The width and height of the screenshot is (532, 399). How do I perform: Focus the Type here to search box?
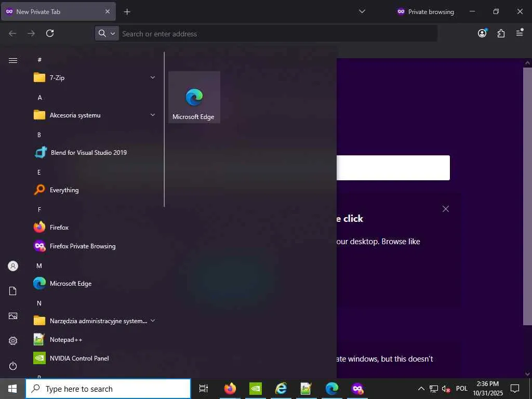[x=108, y=389]
